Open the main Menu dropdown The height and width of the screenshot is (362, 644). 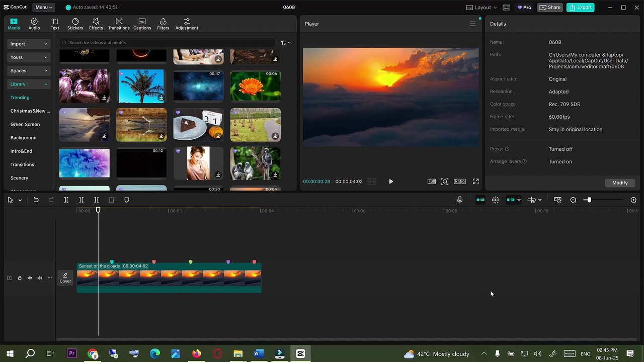point(44,8)
